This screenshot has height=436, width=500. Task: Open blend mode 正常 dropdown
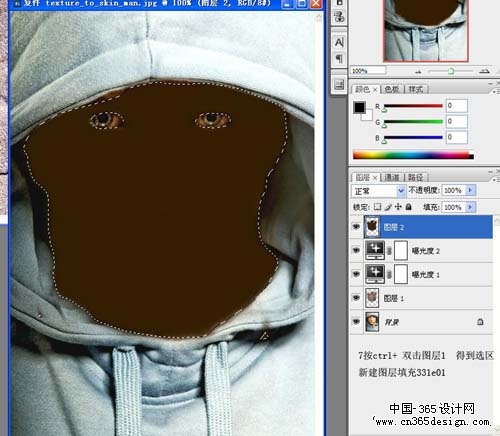[378, 191]
